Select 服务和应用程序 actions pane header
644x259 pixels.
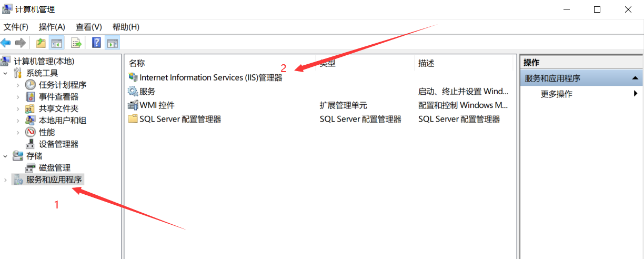[x=581, y=78]
